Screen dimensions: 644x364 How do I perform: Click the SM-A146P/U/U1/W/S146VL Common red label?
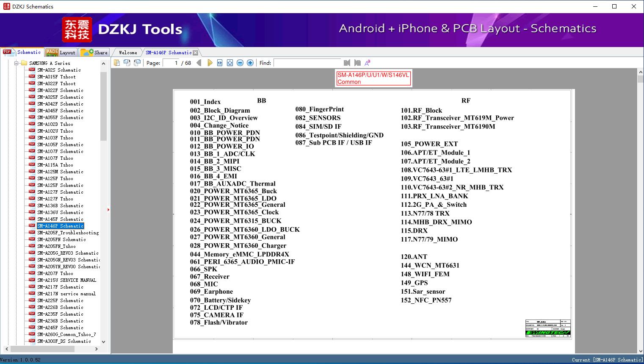click(x=373, y=78)
